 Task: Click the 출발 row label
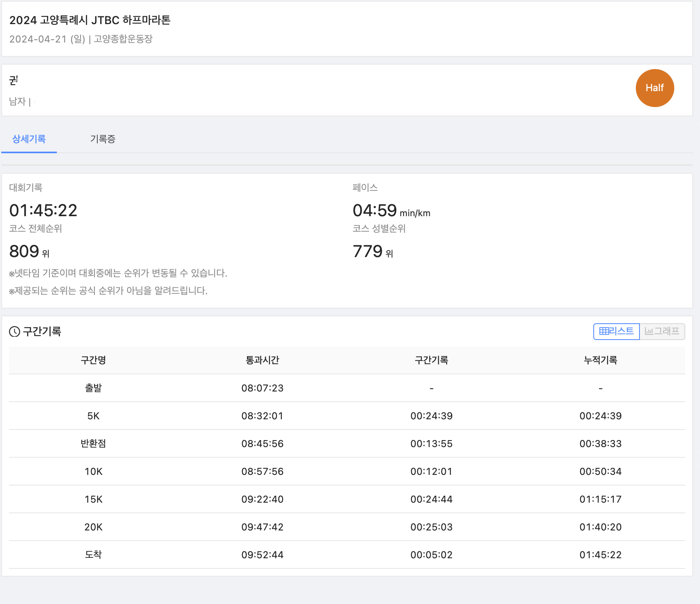tap(93, 388)
